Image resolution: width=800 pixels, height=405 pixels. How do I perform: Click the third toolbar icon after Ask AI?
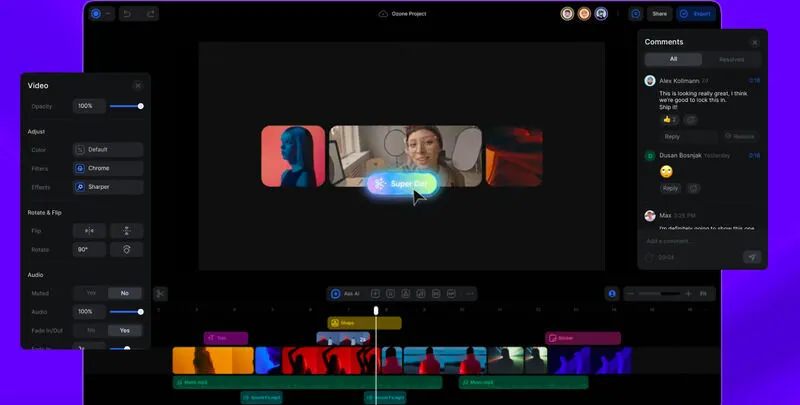(406, 294)
